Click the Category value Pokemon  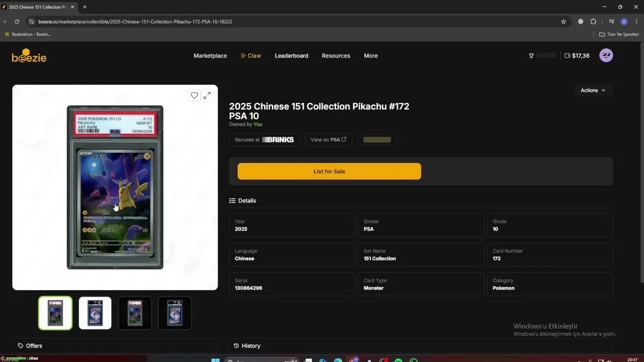(504, 288)
